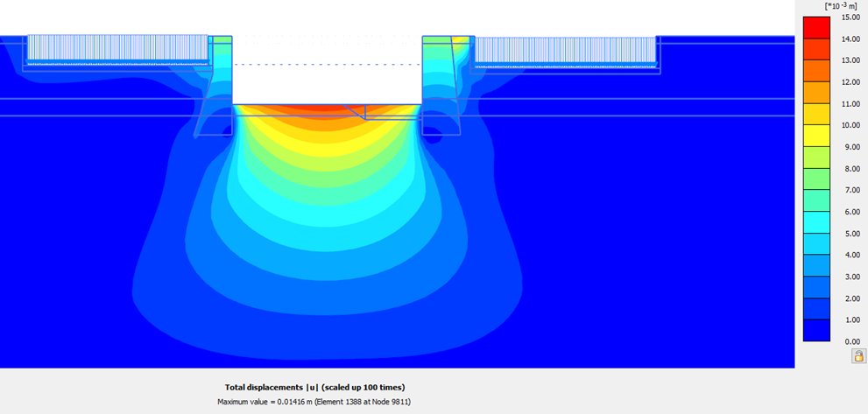Select the red 14.00–15.00 legend band
The height and width of the screenshot is (414, 868).
pyautogui.click(x=816, y=27)
